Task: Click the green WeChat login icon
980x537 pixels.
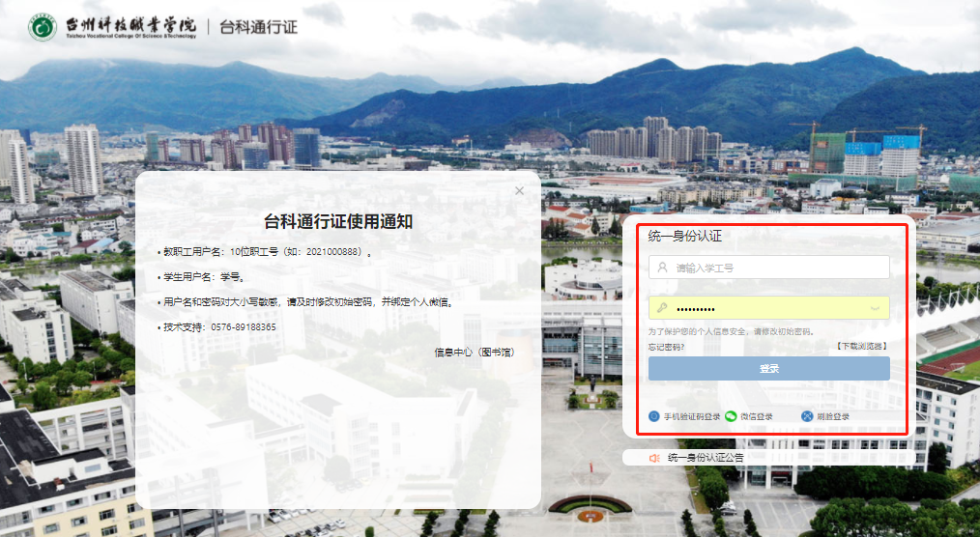Action: pos(732,416)
